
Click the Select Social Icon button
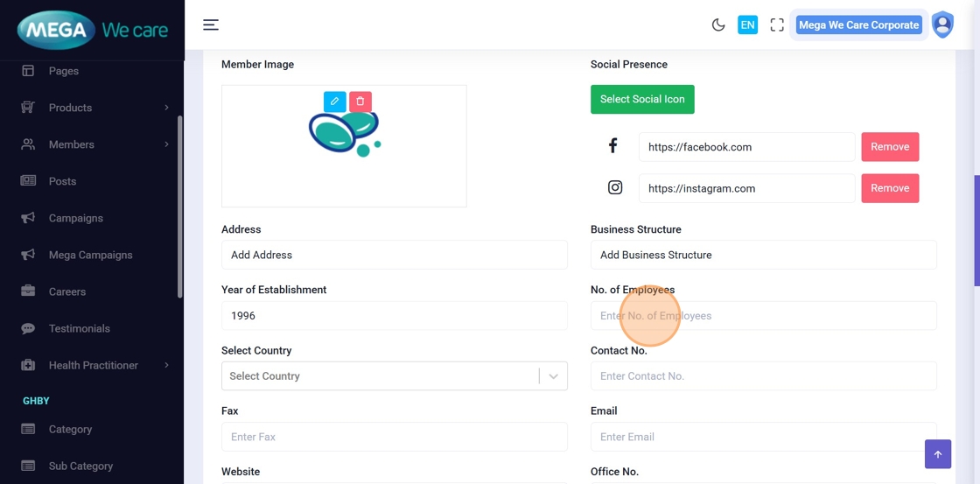coord(642,100)
